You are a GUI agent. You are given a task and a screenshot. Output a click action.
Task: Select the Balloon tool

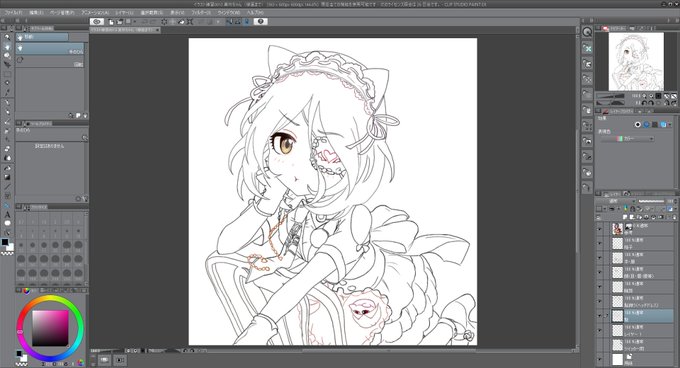7,223
